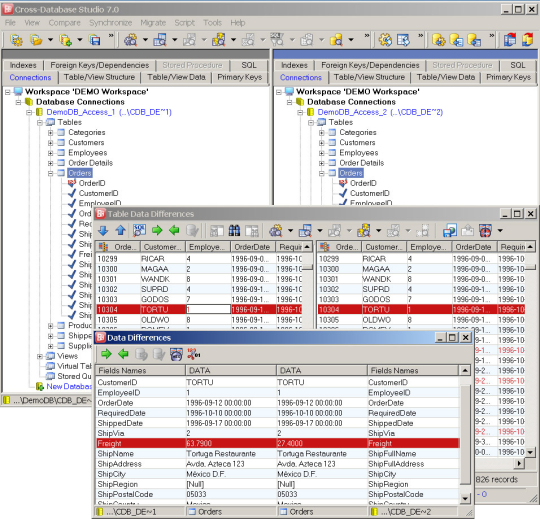Click the blue down arrow in Table Data Differences
The height and width of the screenshot is (519, 540).
[103, 230]
